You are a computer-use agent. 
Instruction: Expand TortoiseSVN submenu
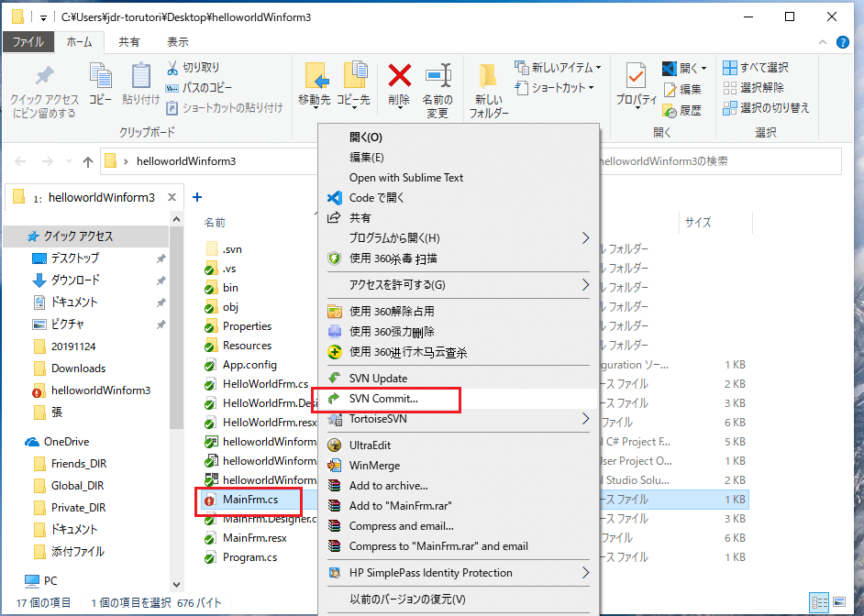click(x=585, y=419)
